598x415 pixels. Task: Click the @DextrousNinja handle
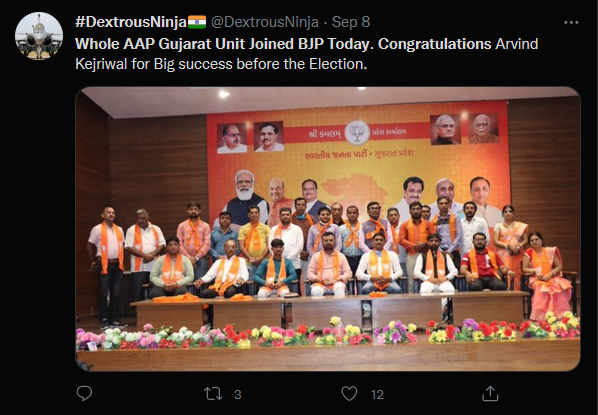pyautogui.click(x=265, y=22)
